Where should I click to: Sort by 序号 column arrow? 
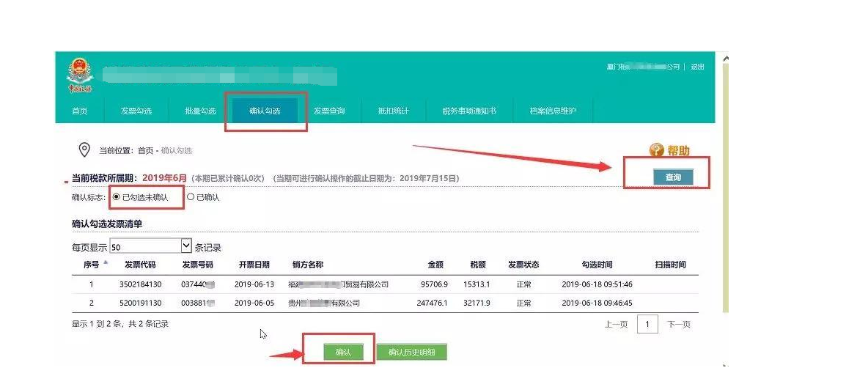[x=105, y=262]
